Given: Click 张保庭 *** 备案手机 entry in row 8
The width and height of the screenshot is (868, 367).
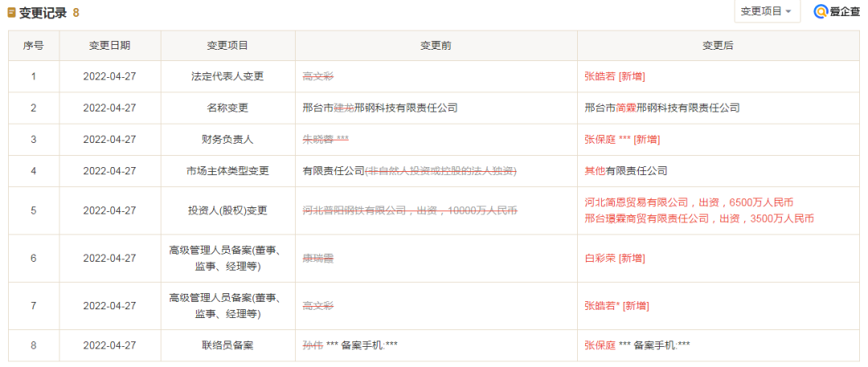Looking at the screenshot, I should [637, 345].
